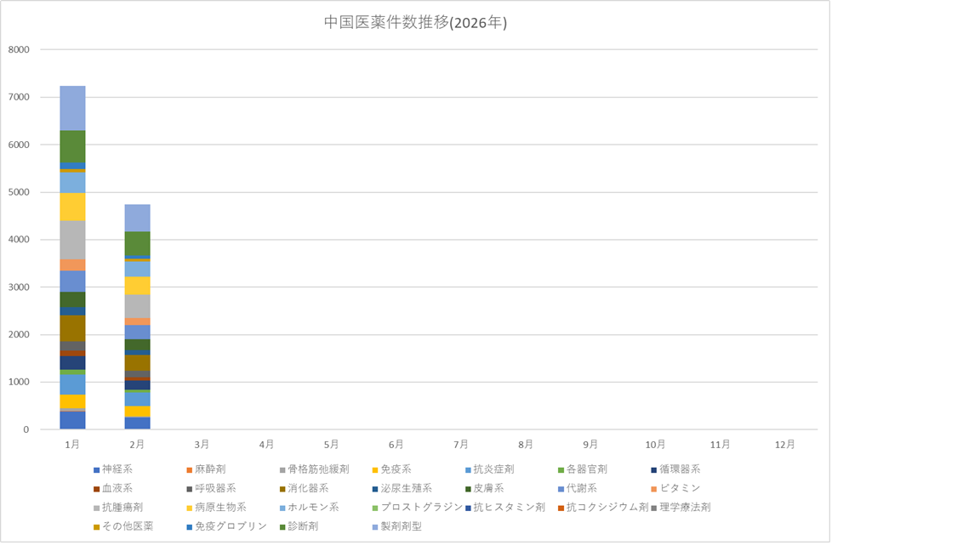Click the top light-blue segment of the 1月 bar
Image resolution: width=980 pixels, height=551 pixels.
[x=72, y=108]
